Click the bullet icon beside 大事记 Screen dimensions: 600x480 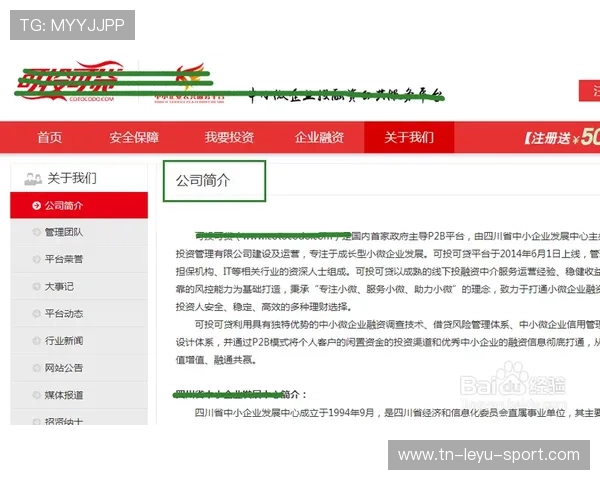[36, 286]
